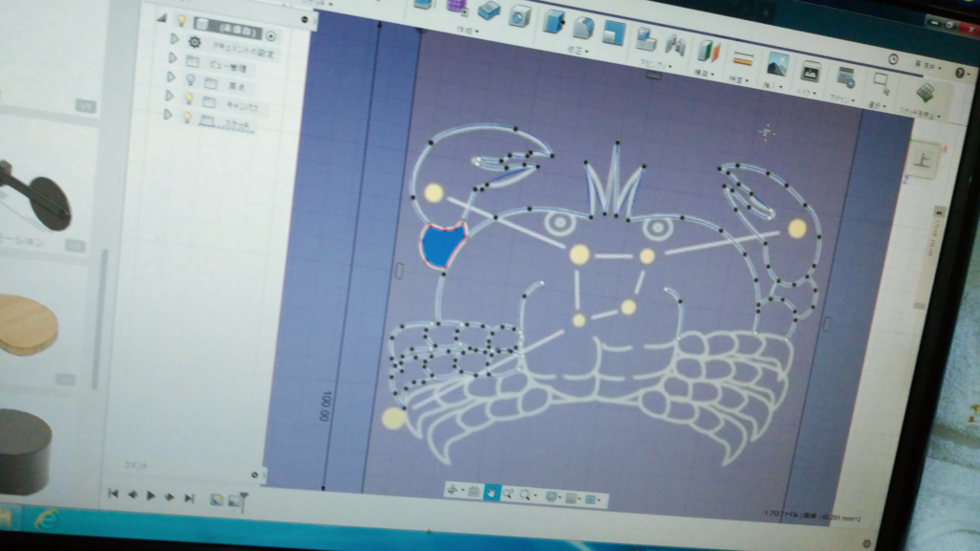Click the Display Settings monitor icon
The width and height of the screenshot is (980, 551).
pyautogui.click(x=551, y=497)
